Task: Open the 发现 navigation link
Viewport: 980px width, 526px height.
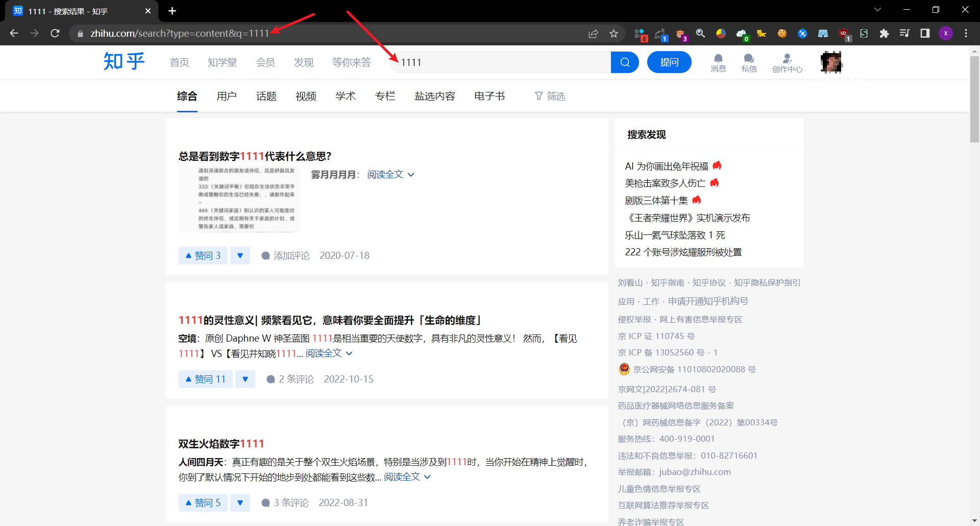Action: coord(304,62)
